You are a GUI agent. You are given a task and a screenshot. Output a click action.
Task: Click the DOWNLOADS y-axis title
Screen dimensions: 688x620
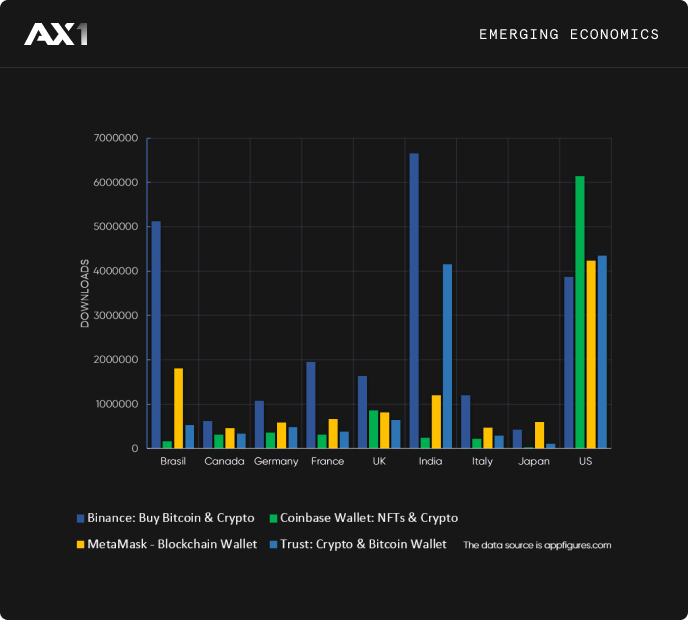coord(85,294)
